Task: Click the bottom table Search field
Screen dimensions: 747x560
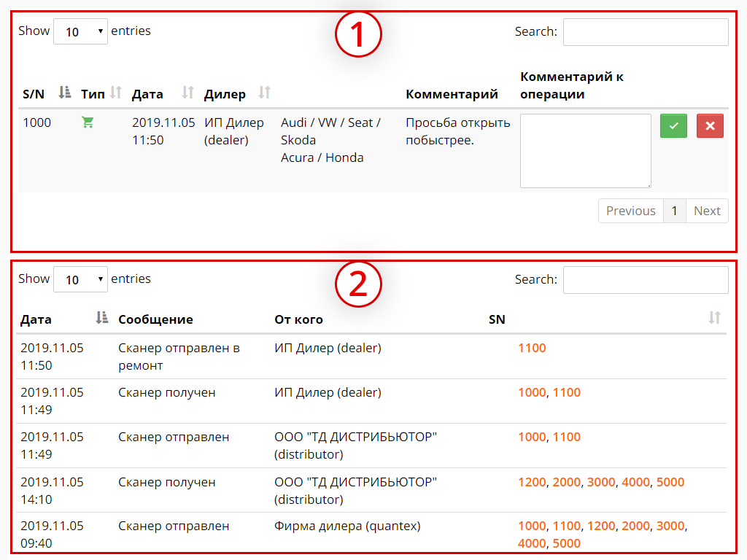Action: [646, 280]
